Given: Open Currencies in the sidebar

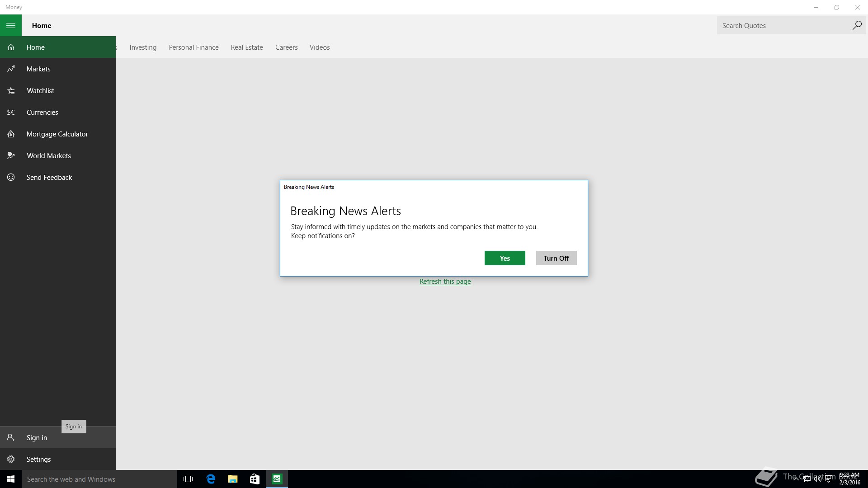Looking at the screenshot, I should pos(58,112).
